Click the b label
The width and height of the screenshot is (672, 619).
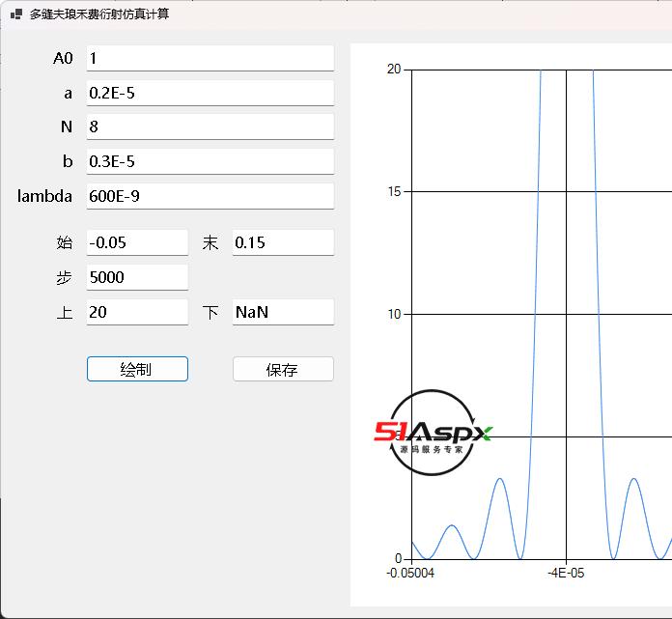[68, 161]
